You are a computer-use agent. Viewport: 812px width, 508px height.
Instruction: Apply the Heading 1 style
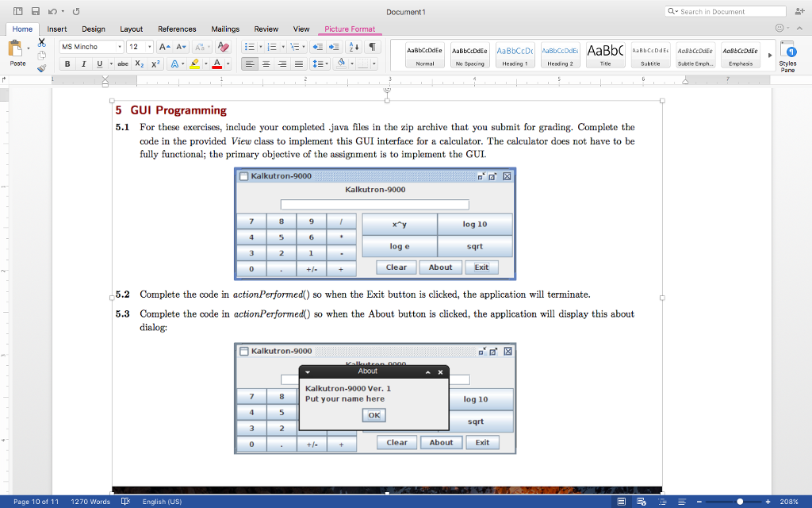pyautogui.click(x=515, y=55)
